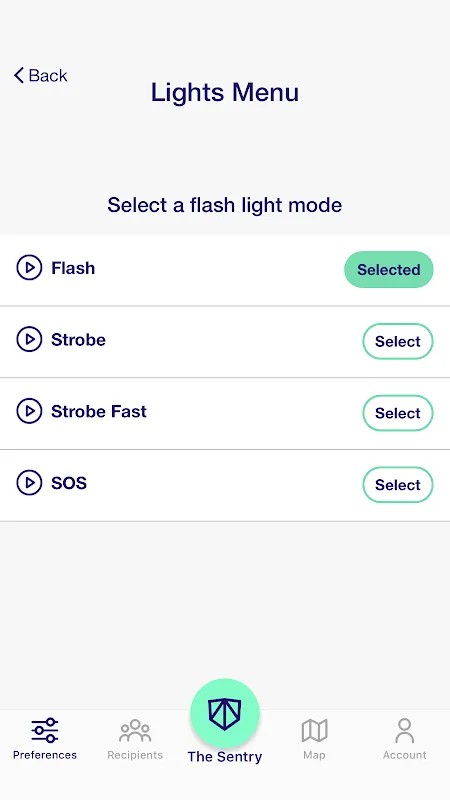450x800 pixels.
Task: Open the Map icon
Action: point(314,731)
